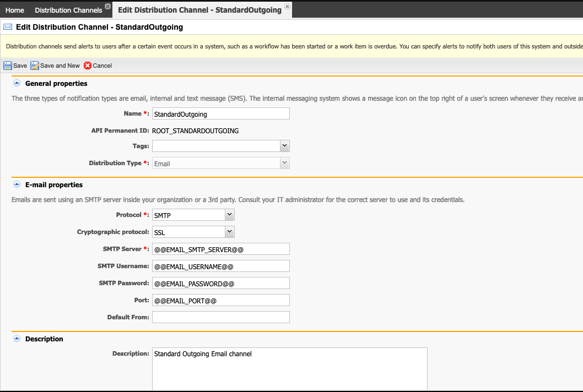The width and height of the screenshot is (583, 392).
Task: Click into the SMTP Username field
Action: point(221,266)
